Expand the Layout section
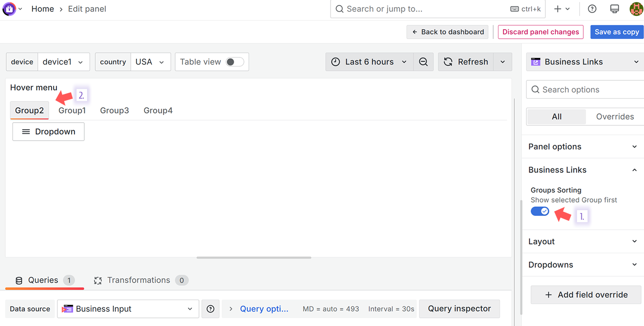This screenshot has height=326, width=644. click(x=583, y=241)
